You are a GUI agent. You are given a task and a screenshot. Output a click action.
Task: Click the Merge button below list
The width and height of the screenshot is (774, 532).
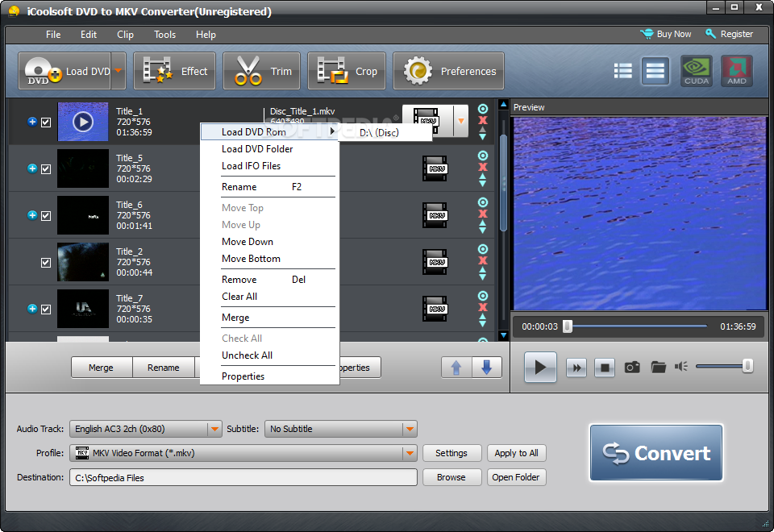102,368
